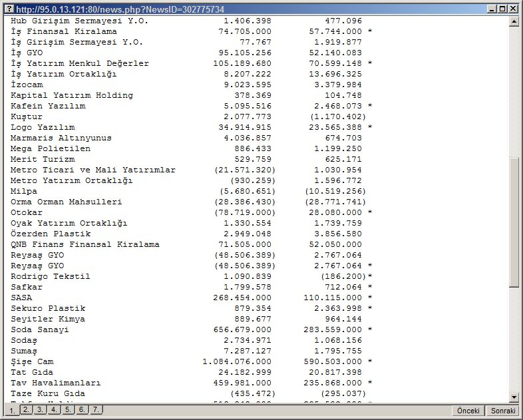523x420 pixels.
Task: Select Logo Yazılım entry
Action: click(x=191, y=127)
